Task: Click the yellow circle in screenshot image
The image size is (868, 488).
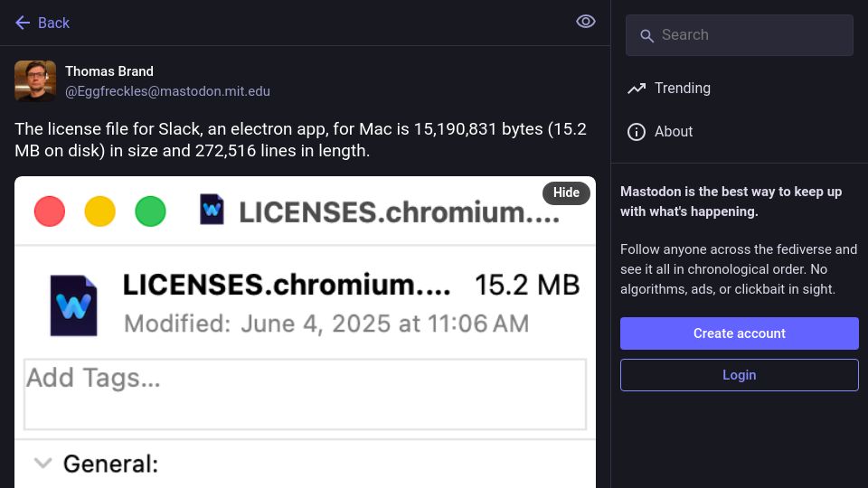Action: (99, 211)
